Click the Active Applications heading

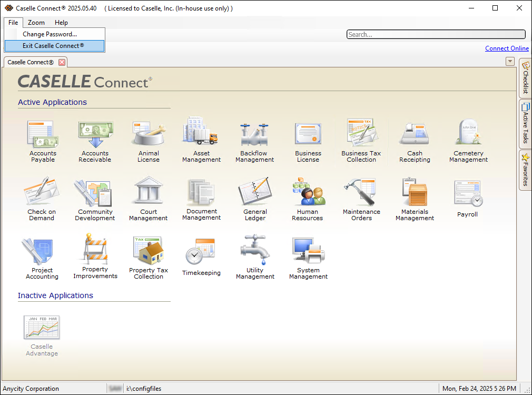point(52,102)
